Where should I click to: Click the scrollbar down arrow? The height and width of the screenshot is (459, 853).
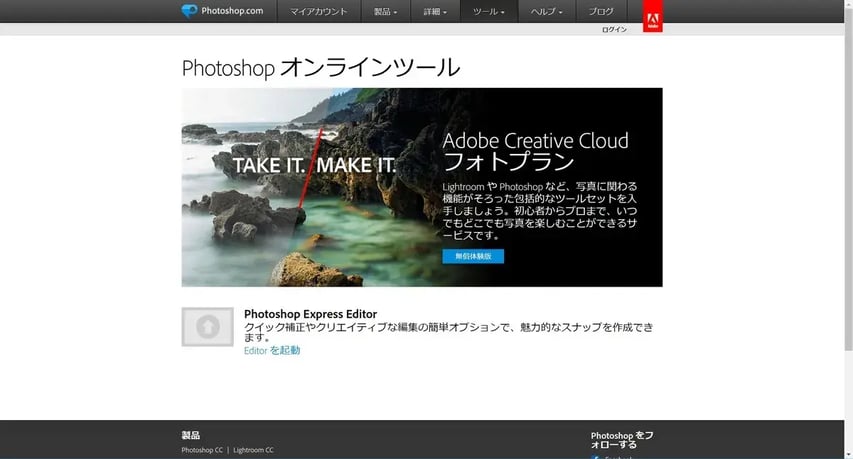(849, 455)
